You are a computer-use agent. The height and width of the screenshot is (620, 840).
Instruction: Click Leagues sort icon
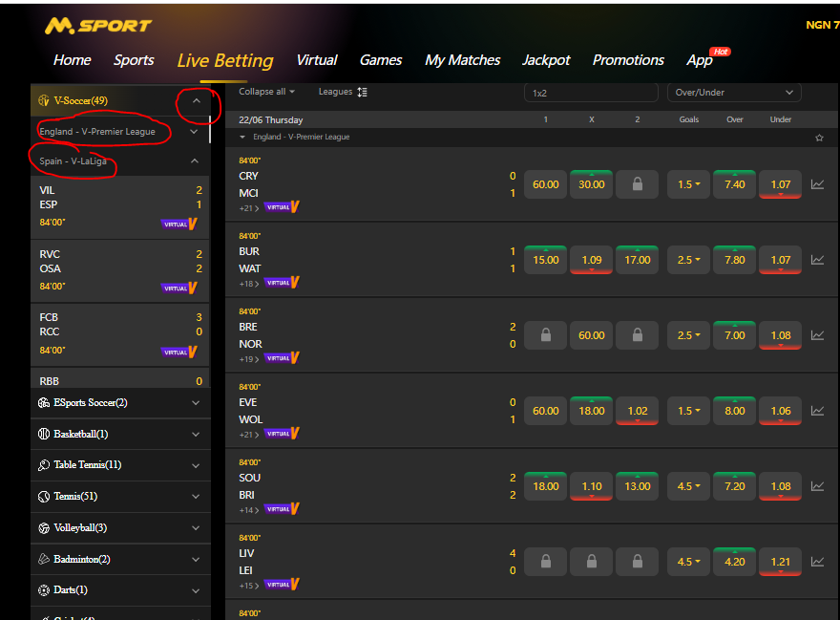[x=362, y=92]
